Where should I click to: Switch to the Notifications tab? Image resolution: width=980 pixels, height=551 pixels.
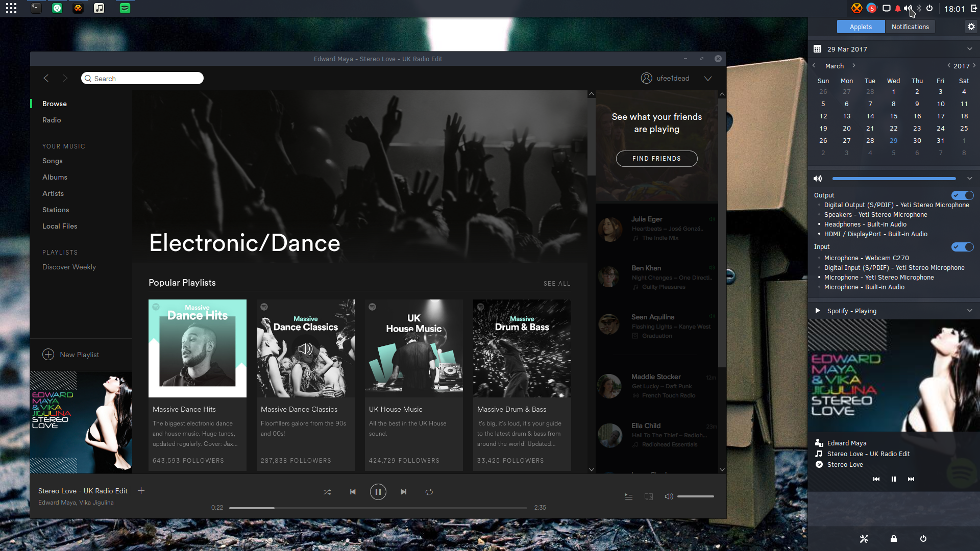(910, 27)
